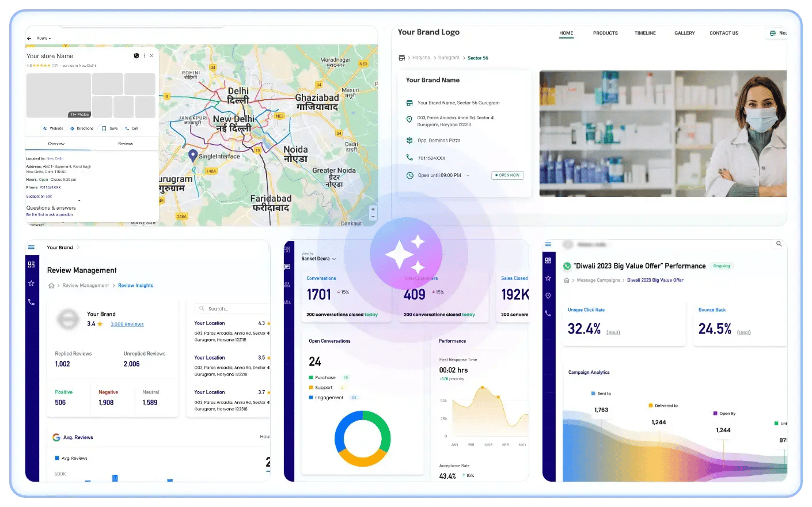
Task: Click Message Campaigns breadcrumb link
Action: pyautogui.click(x=598, y=280)
